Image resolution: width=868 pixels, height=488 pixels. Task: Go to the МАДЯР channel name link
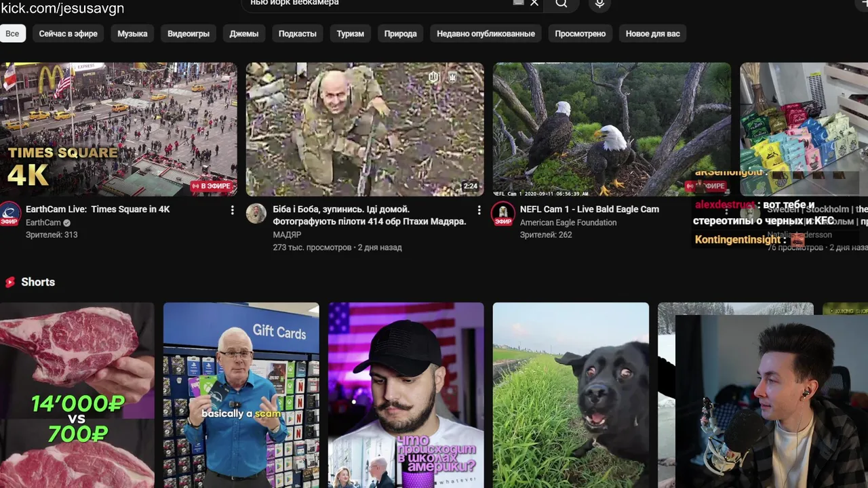pos(287,235)
